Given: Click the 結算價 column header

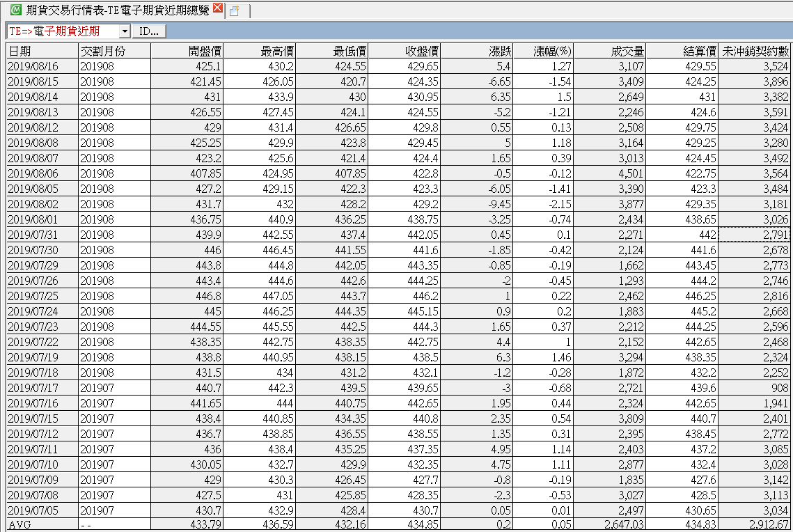Looking at the screenshot, I should pos(683,51).
